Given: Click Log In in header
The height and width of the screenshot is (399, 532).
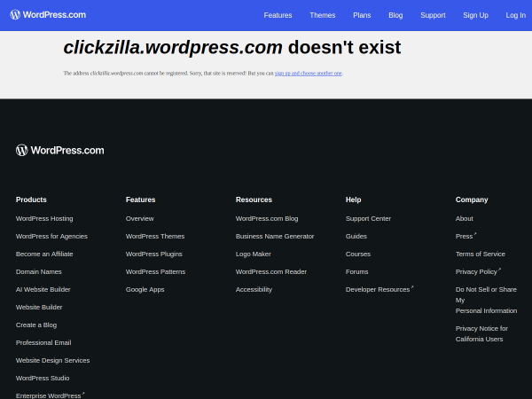Looking at the screenshot, I should 516,15.
